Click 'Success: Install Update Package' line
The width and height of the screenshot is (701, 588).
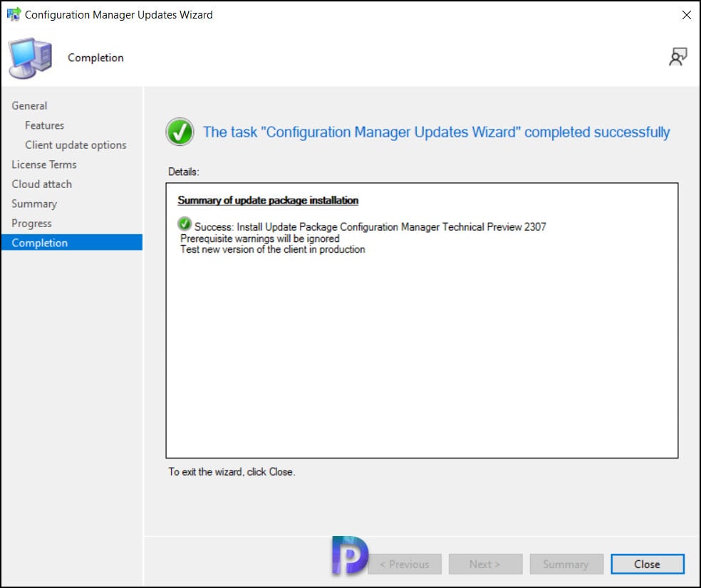click(x=370, y=227)
